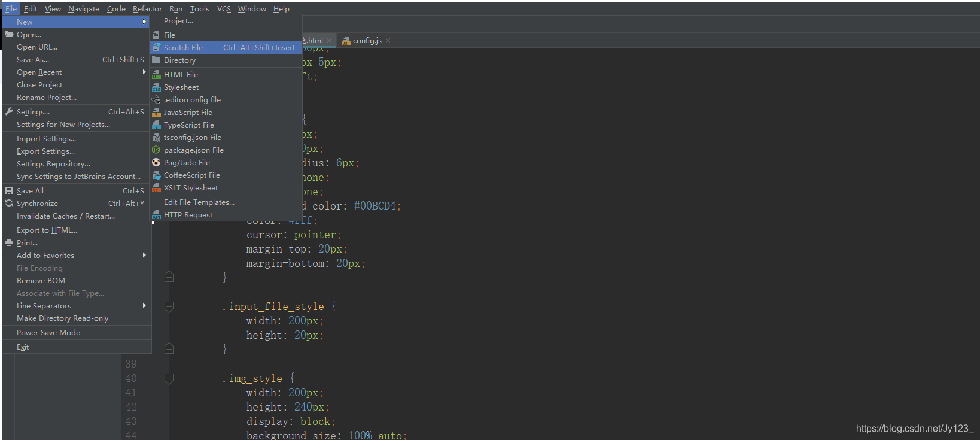Screen dimensions: 980x440
Task: Open the Navigate menu
Action: [84, 8]
